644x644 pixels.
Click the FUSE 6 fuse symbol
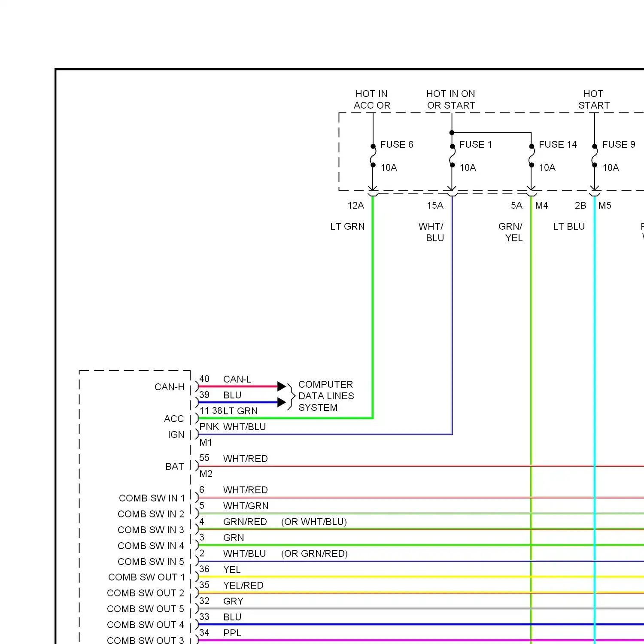373,155
